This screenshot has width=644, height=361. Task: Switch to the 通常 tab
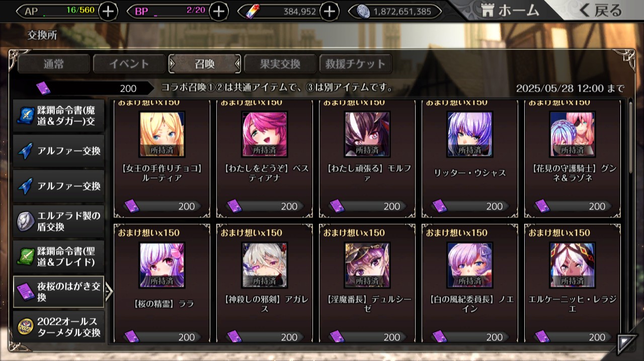pyautogui.click(x=54, y=64)
